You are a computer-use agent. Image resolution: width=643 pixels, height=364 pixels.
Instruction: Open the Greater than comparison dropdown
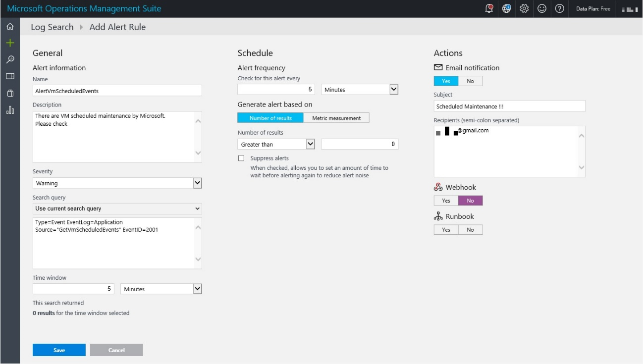(276, 144)
